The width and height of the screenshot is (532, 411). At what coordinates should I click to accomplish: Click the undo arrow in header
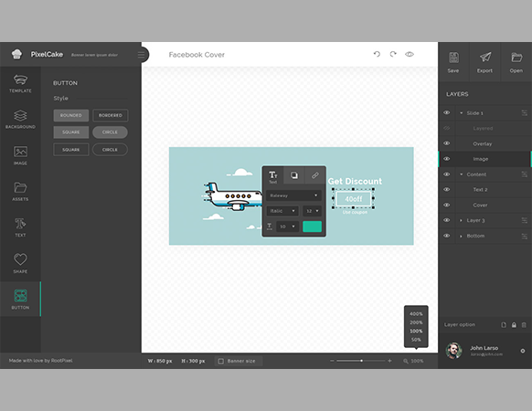377,54
